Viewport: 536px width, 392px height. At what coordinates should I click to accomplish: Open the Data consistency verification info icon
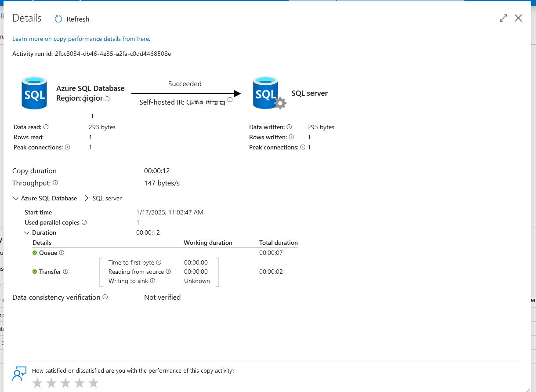point(104,297)
